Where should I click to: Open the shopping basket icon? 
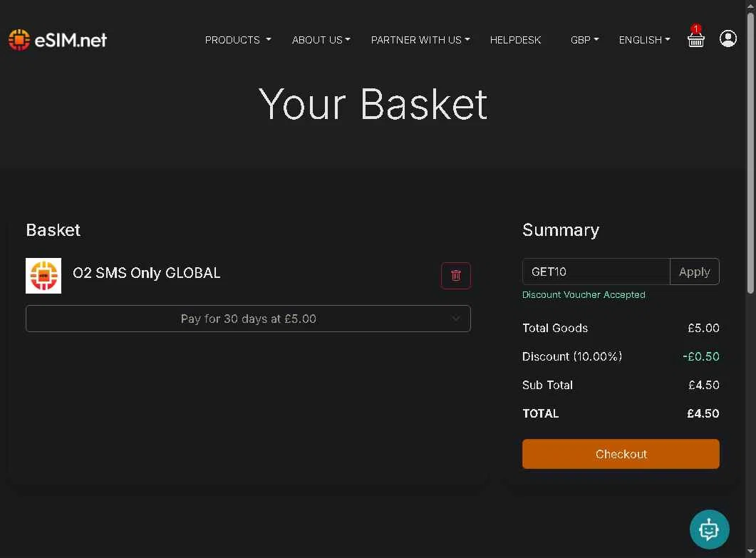coord(695,36)
